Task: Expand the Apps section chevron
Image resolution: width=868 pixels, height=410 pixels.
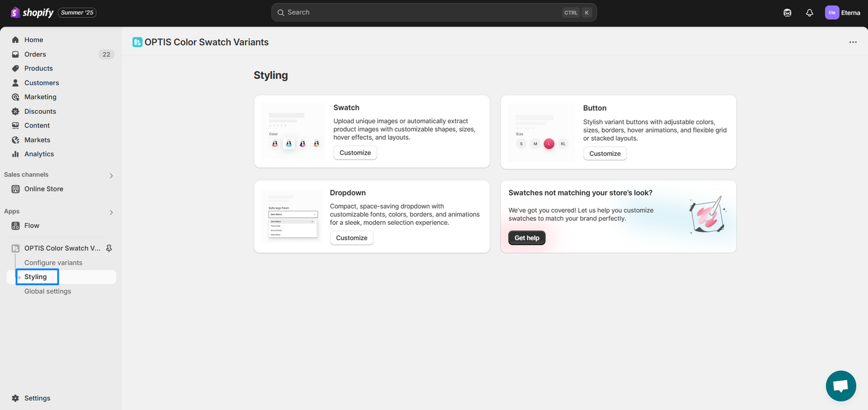Action: click(111, 212)
